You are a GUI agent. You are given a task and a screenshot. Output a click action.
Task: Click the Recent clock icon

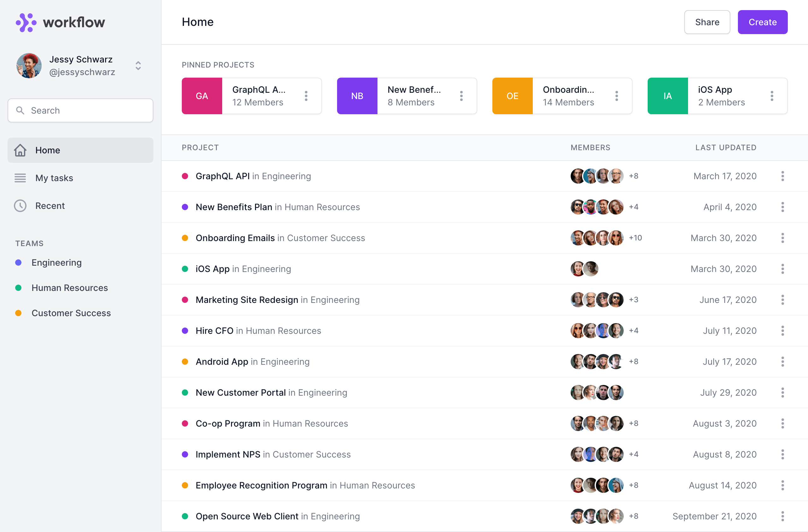tap(20, 206)
